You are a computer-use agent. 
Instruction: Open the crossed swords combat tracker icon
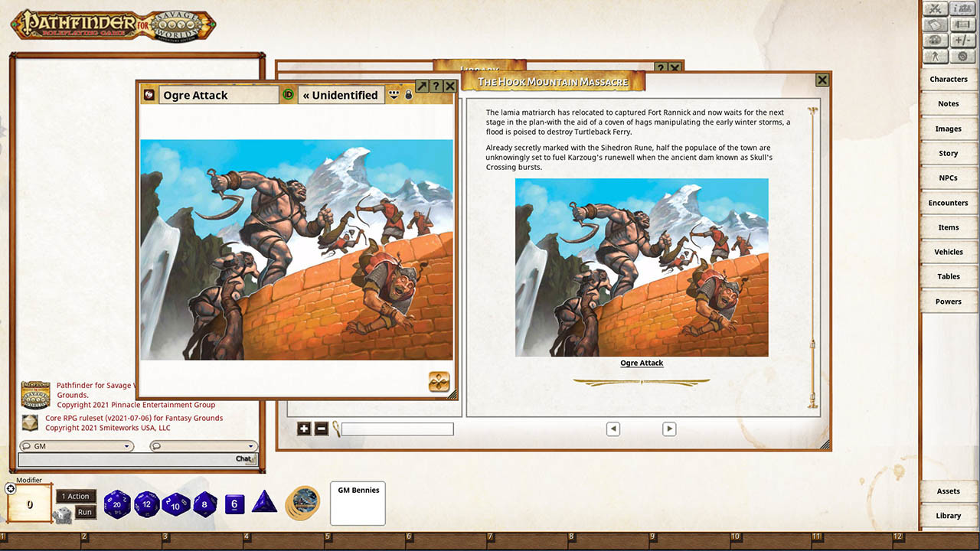(x=933, y=9)
